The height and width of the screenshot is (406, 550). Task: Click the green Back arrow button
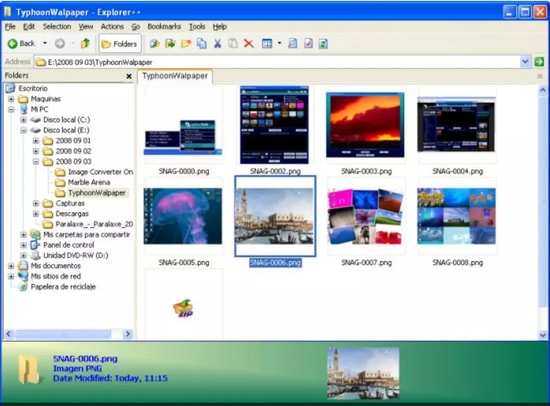[x=21, y=44]
